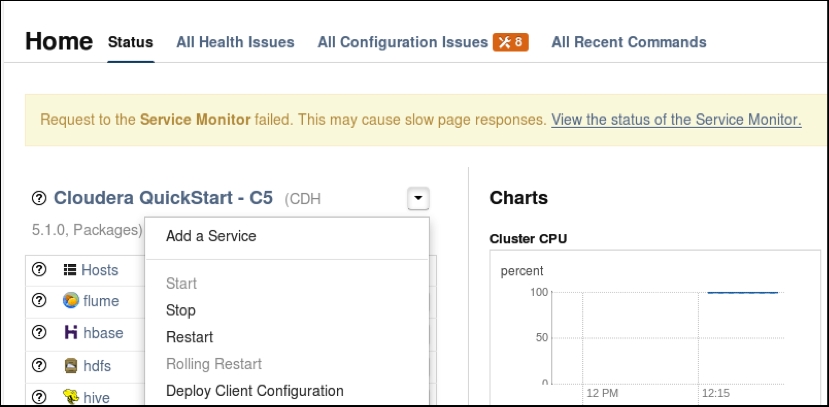Image resolution: width=829 pixels, height=407 pixels.
Task: Open All Configuration Issues tab
Action: [x=403, y=42]
